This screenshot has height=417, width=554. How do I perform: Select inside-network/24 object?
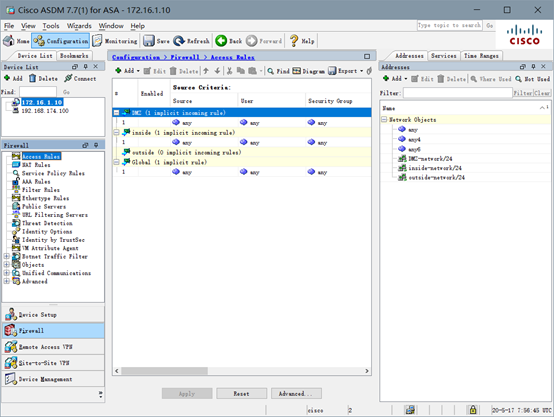[435, 168]
